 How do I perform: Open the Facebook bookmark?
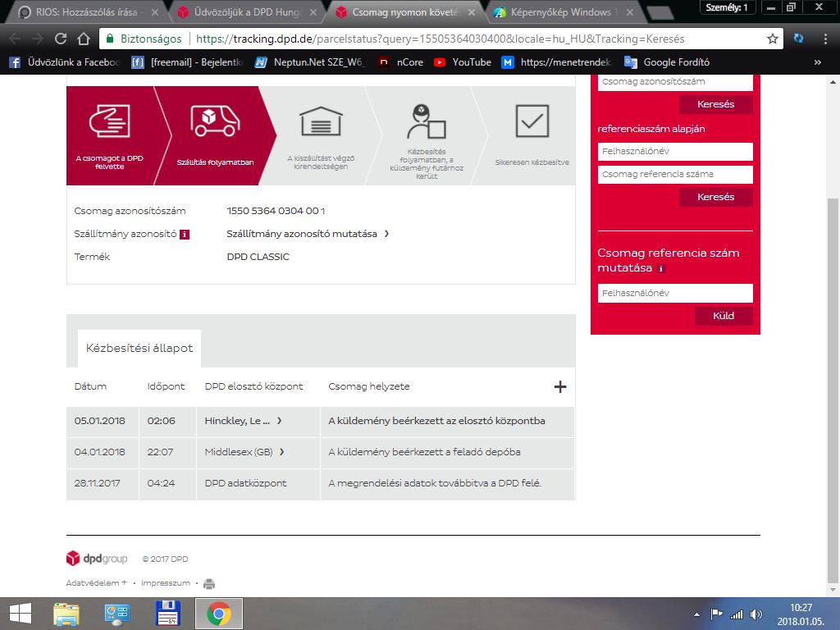pos(64,62)
